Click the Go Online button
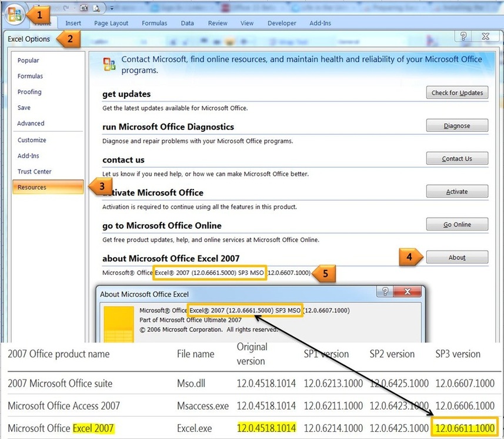This screenshot has height=439, width=504. (x=457, y=224)
